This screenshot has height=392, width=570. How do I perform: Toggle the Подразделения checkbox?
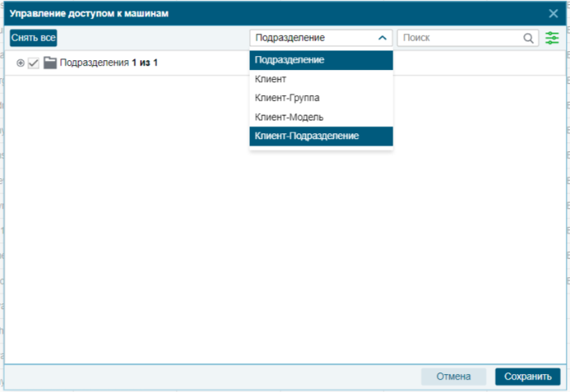coord(33,63)
